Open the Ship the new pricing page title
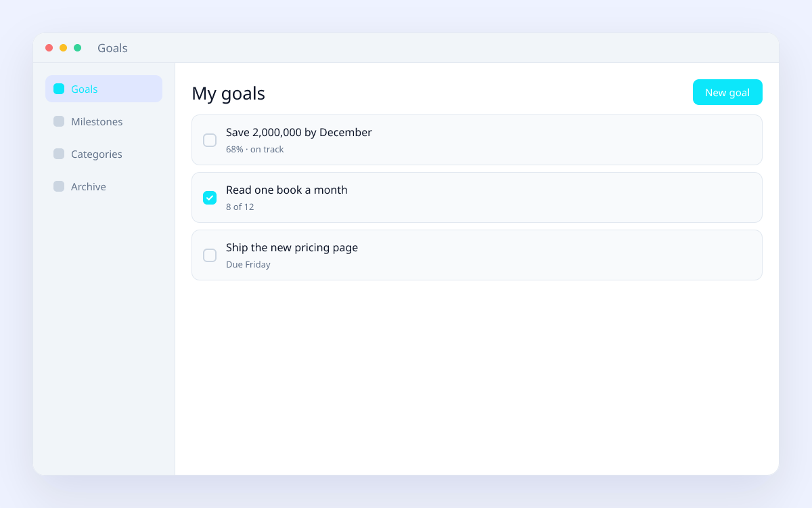This screenshot has height=508, width=812. (292, 248)
